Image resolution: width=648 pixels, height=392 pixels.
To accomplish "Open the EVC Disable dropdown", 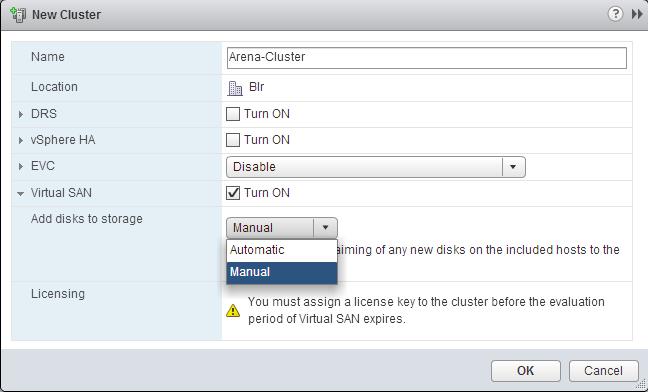I will (376, 167).
